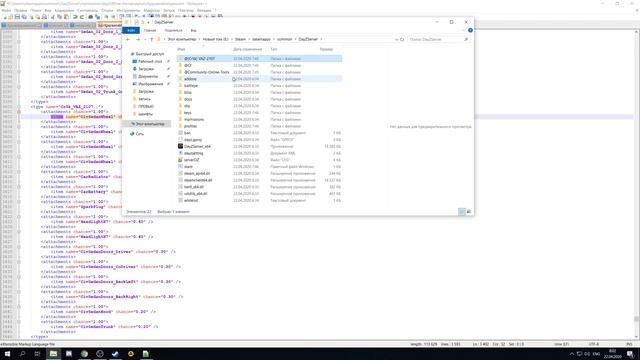
Task: Click the Copy icon in Notepad++ toolbar
Action: click(60, 17)
